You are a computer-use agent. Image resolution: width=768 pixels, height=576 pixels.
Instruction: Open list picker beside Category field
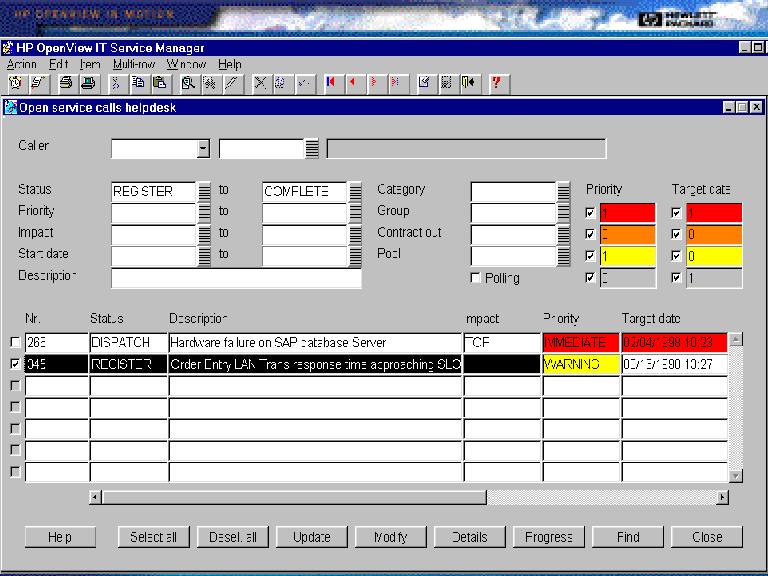pyautogui.click(x=563, y=191)
